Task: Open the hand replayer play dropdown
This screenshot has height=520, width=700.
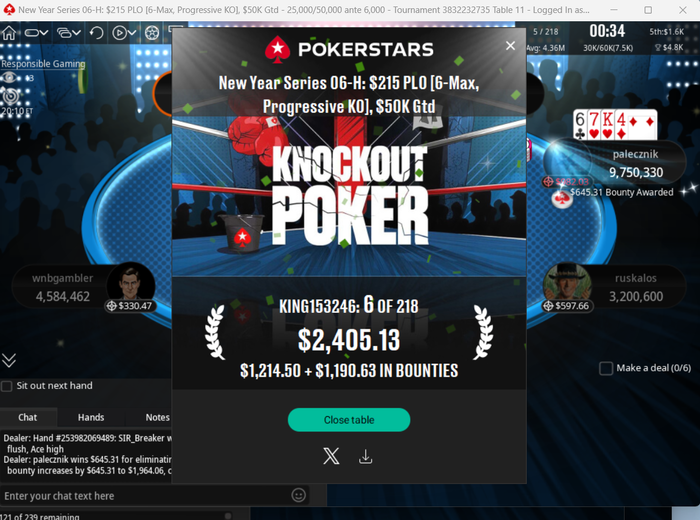Action: coord(124,33)
